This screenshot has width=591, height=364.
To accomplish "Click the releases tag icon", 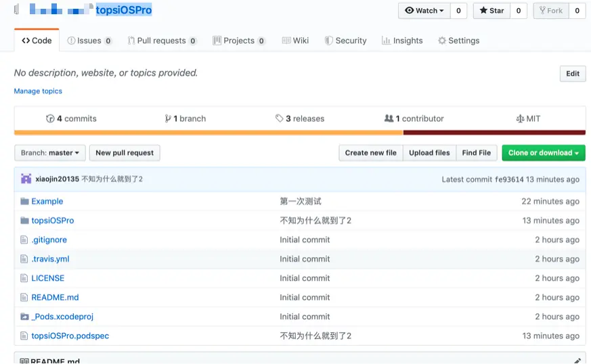I will pyautogui.click(x=279, y=118).
